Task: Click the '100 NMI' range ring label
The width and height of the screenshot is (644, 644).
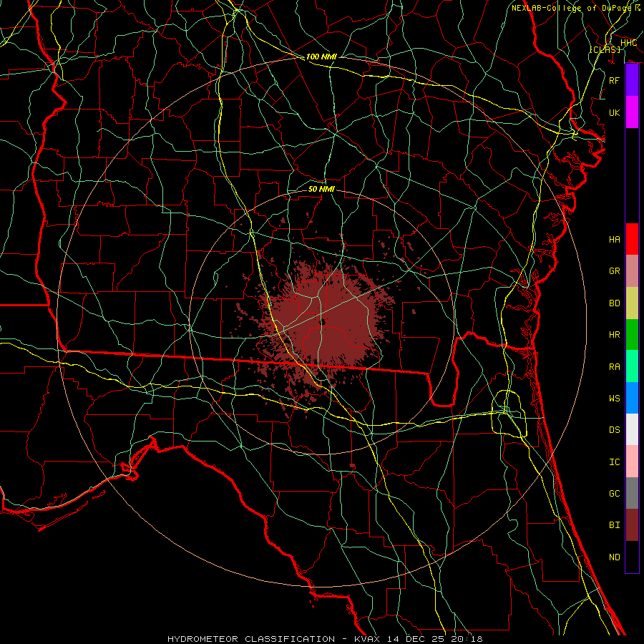Action: (321, 57)
